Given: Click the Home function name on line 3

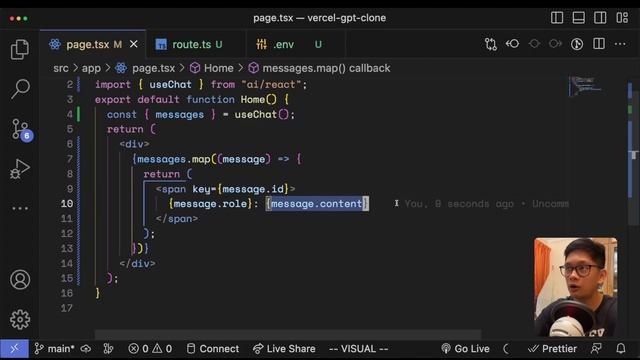Looking at the screenshot, I should pyautogui.click(x=253, y=100).
